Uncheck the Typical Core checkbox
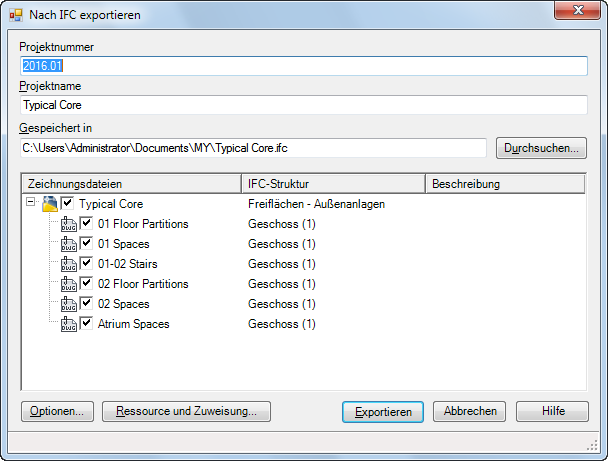 coord(67,204)
